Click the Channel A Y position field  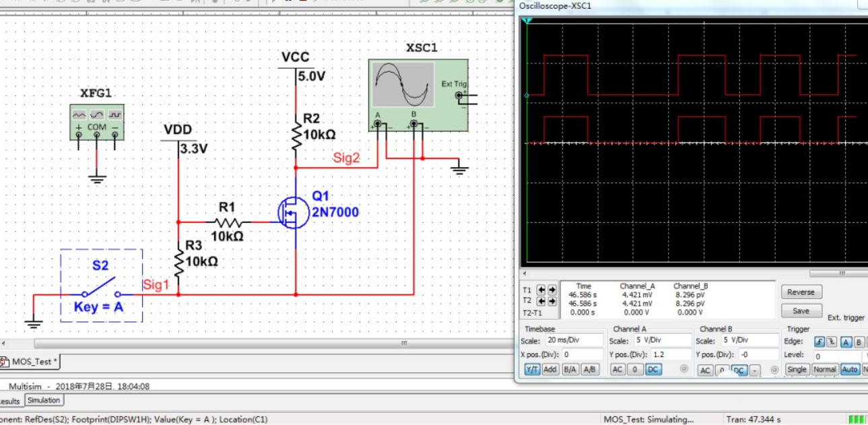[x=671, y=354]
